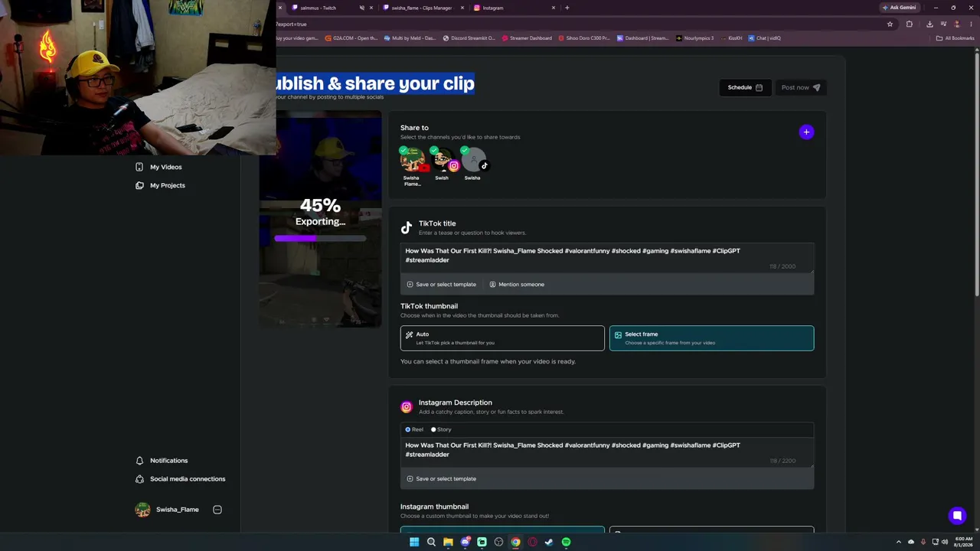Edit the TikTok title text field
Screen dimensions: 980x551
[x=606, y=258]
